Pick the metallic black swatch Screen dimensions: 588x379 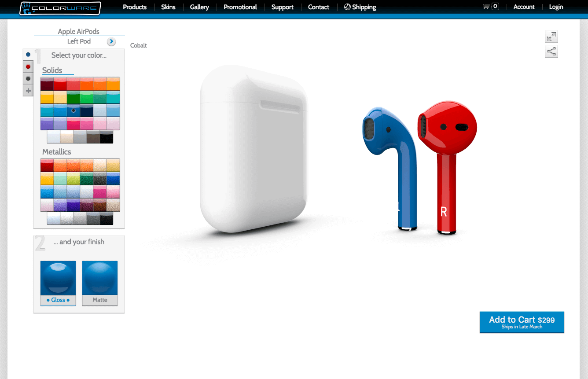[107, 218]
